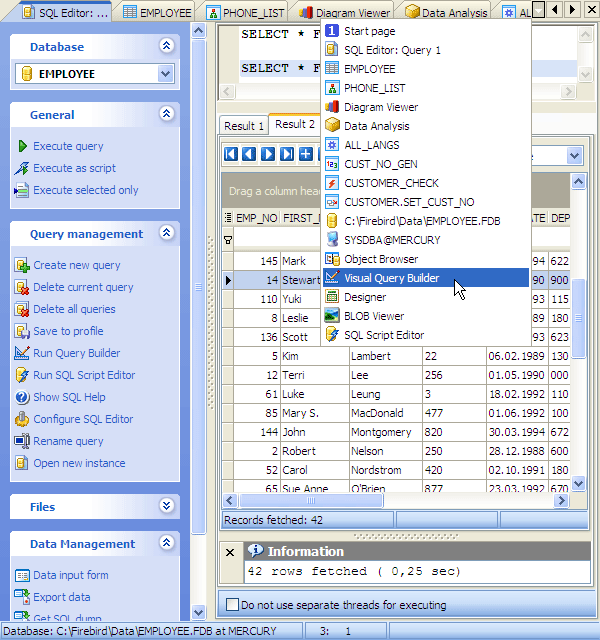Go to previous record navigator button
Screen dimensions: 600x640
click(x=249, y=154)
